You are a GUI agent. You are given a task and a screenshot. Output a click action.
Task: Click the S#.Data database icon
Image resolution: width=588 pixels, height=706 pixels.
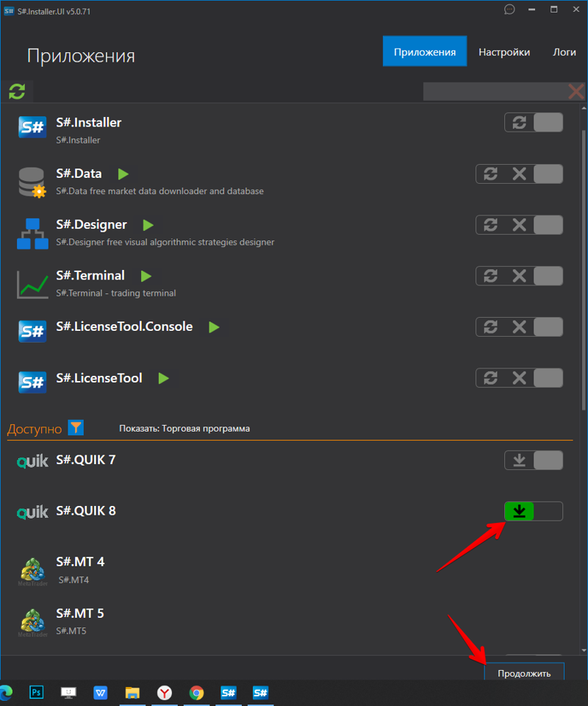32,182
